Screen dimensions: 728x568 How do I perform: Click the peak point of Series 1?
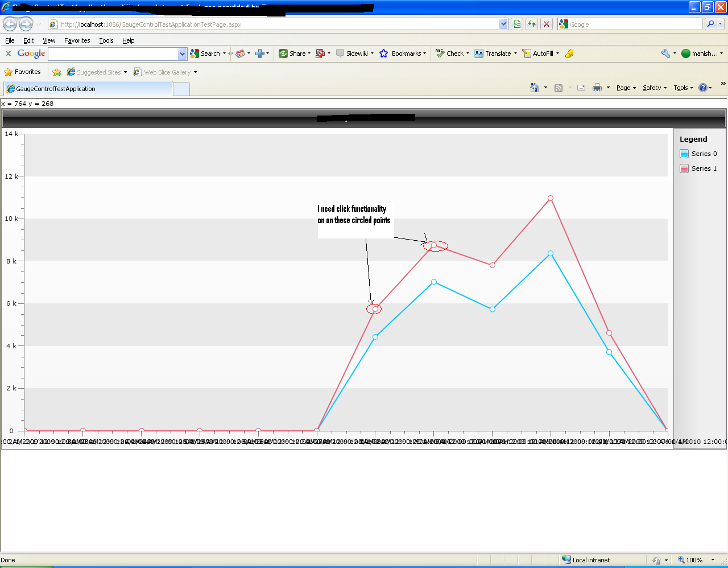[x=551, y=198]
